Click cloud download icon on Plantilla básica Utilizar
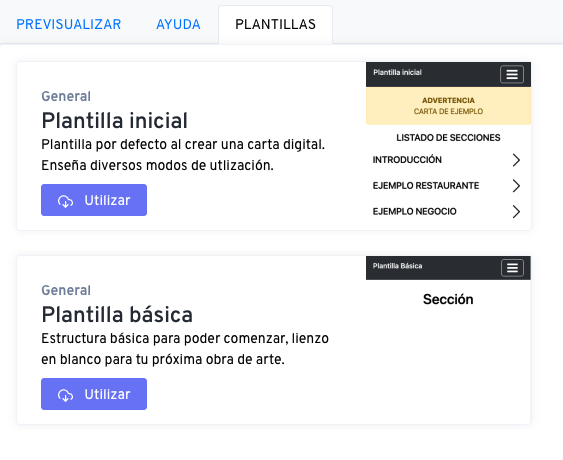 65,395
